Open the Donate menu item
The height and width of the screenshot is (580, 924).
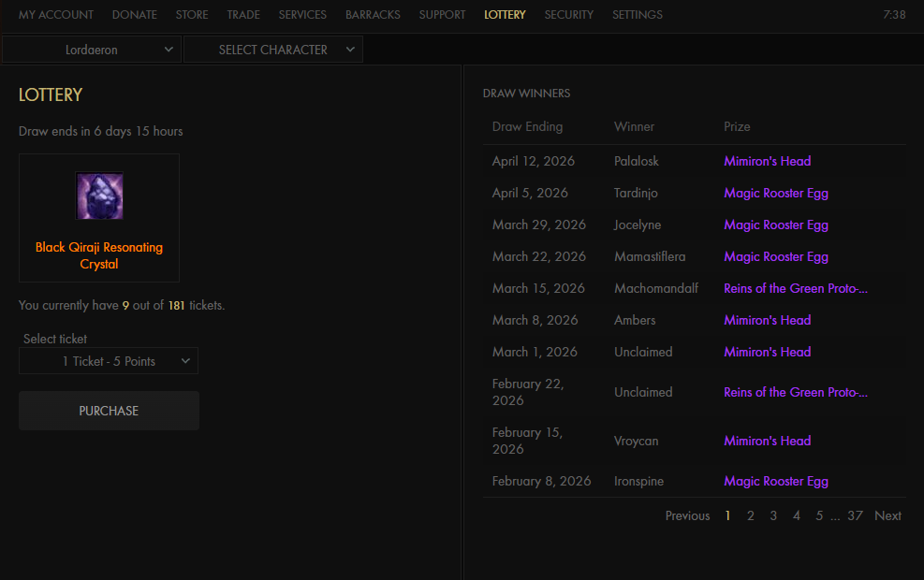coord(135,15)
